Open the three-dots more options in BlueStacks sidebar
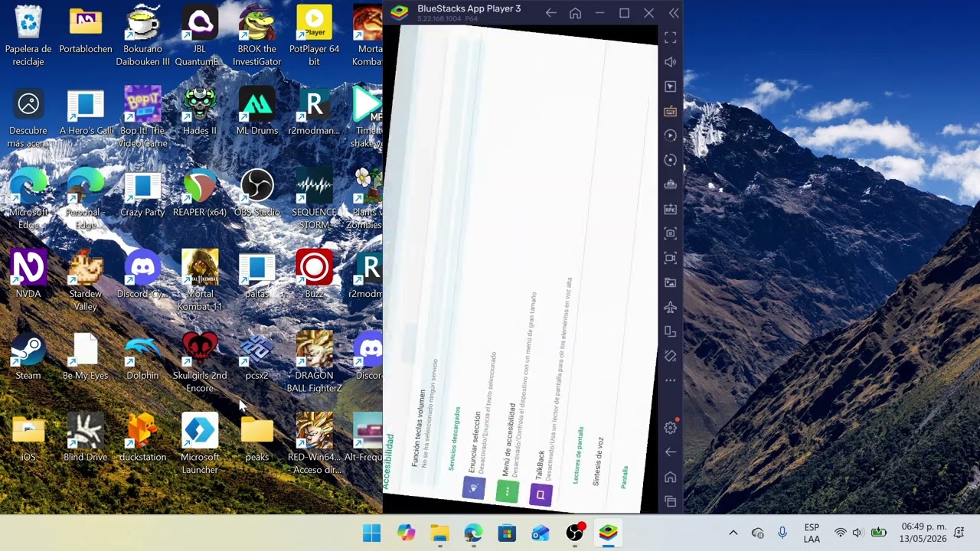The width and height of the screenshot is (980, 551). point(670,380)
